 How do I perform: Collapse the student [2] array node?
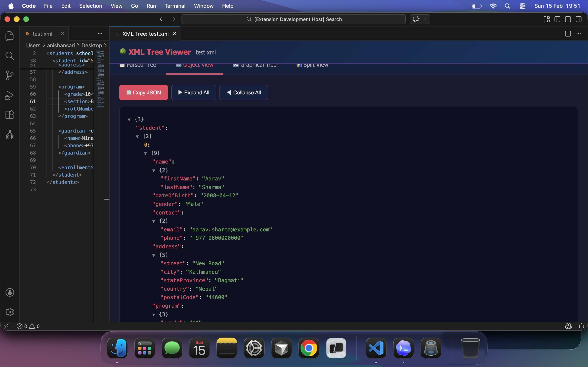pos(138,136)
